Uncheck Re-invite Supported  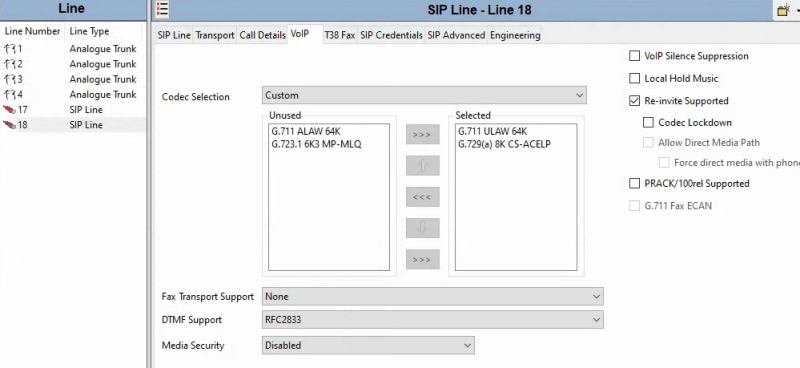[x=634, y=101]
